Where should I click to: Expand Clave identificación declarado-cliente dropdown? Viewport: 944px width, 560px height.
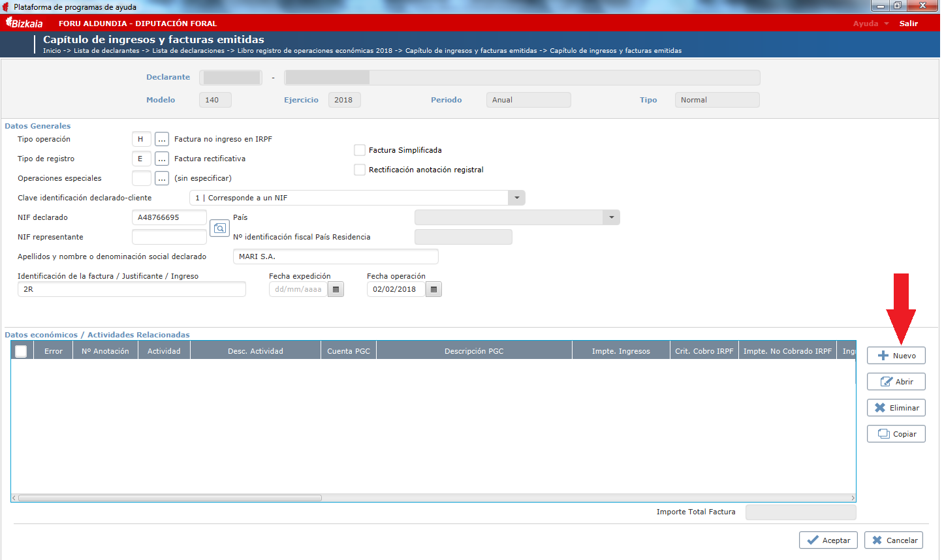point(516,198)
